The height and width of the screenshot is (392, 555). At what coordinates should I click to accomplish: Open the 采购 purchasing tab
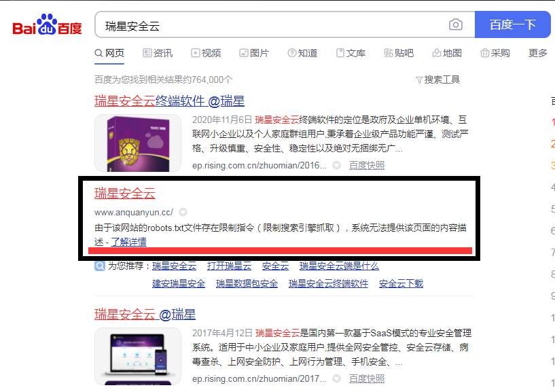pyautogui.click(x=495, y=53)
